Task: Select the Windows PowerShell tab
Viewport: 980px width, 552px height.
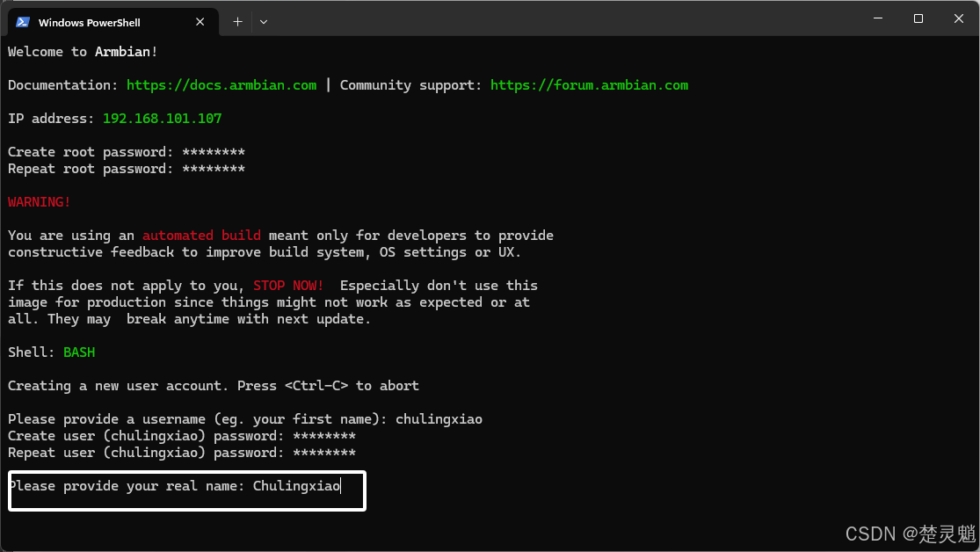Action: point(113,22)
